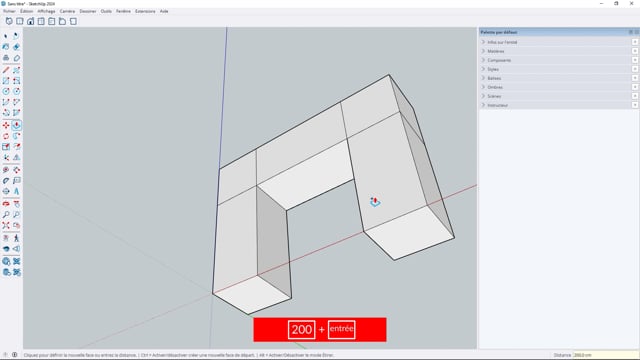The width and height of the screenshot is (640, 360).
Task: Choose the Scale tool
Action: click(6, 147)
